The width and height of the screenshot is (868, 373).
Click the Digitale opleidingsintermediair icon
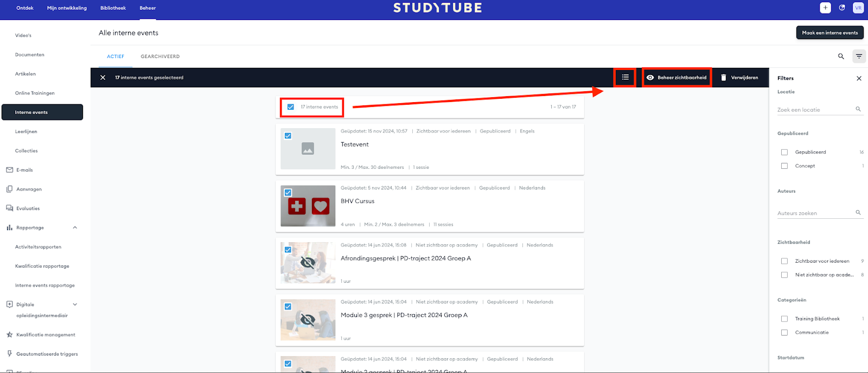click(9, 305)
